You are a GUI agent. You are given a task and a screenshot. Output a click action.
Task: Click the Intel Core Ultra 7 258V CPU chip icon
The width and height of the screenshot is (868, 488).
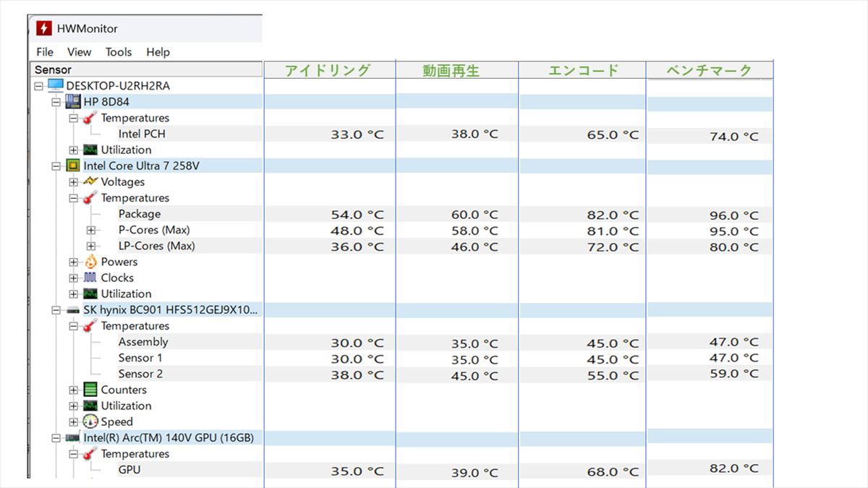[x=73, y=166]
